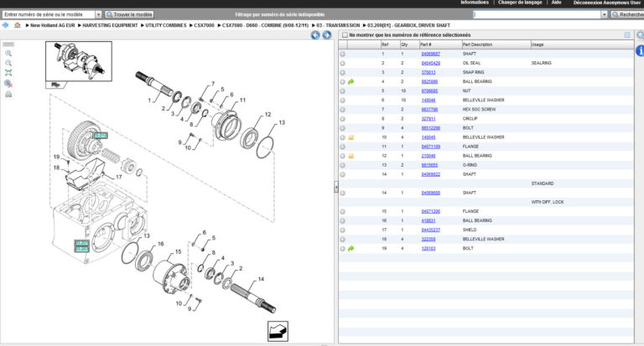Image resolution: width=644 pixels, height=346 pixels.
Task: Select the row circle for HEX SOC SCREW
Action: 342,110
